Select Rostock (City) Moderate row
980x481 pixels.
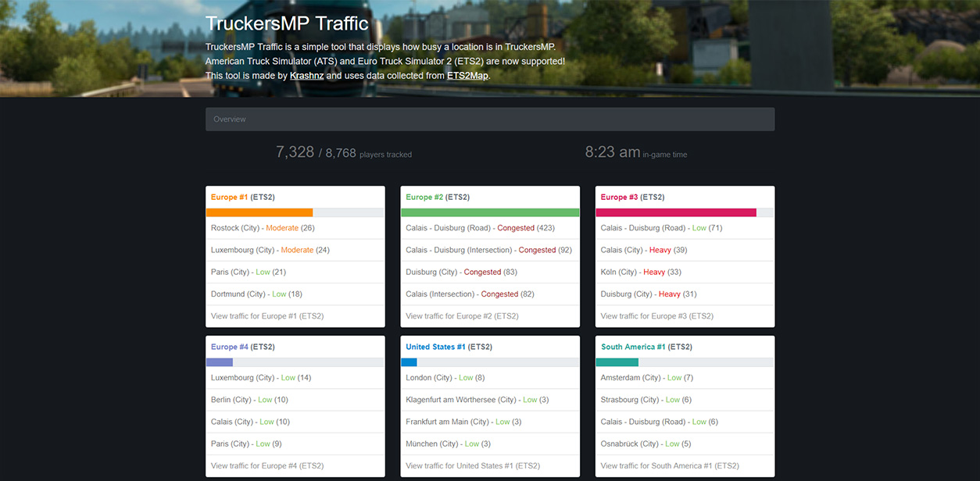[295, 228]
